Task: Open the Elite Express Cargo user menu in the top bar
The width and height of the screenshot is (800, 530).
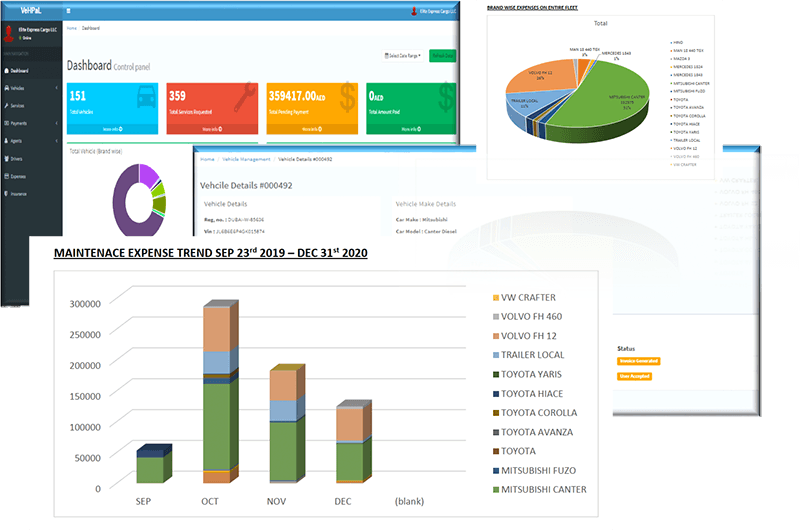Action: (434, 11)
